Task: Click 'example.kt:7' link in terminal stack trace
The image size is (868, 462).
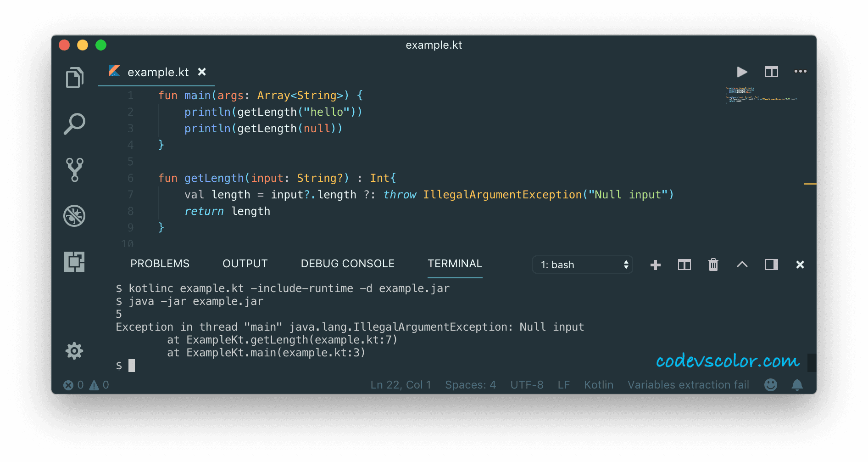Action: [x=352, y=340]
